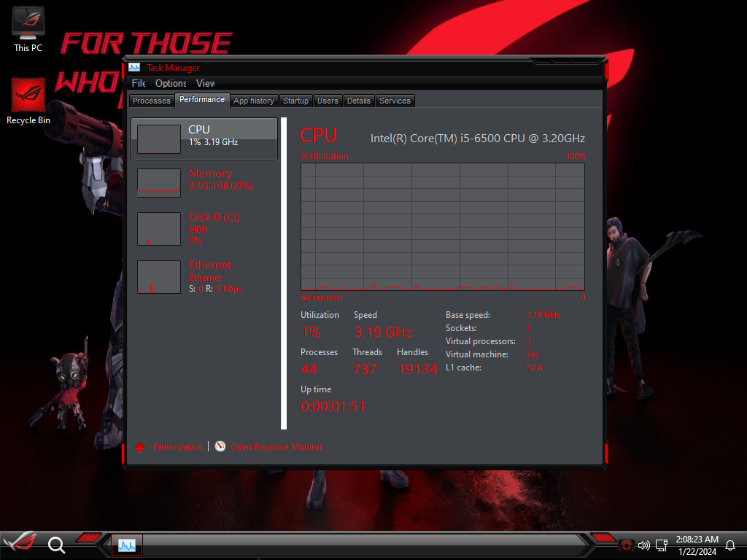Open the notification center bell
This screenshot has height=560, width=747.
point(729,544)
